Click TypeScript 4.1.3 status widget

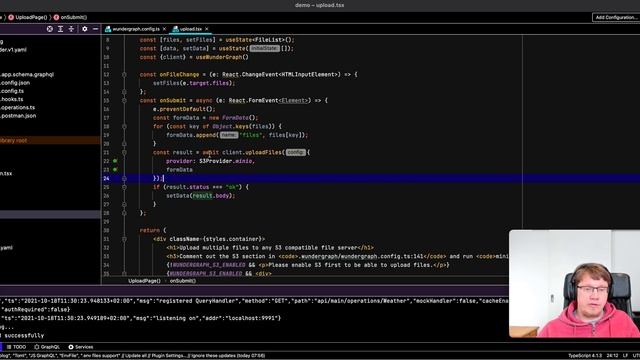point(585,356)
